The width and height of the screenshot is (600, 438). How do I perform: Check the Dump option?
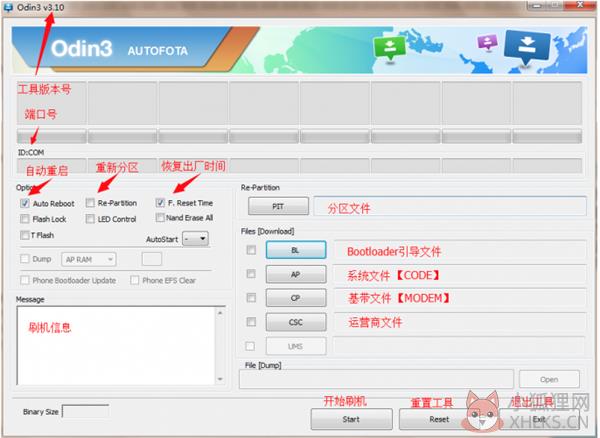click(25, 259)
